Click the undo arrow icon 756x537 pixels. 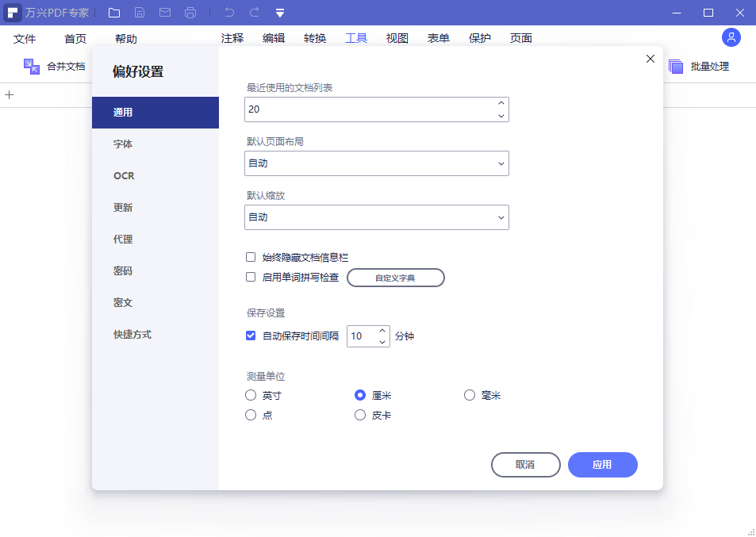pos(229,13)
